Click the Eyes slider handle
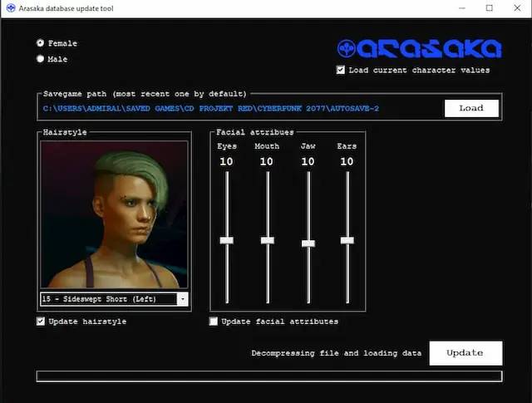Screen dimensions: 532x403 pyautogui.click(x=227, y=240)
